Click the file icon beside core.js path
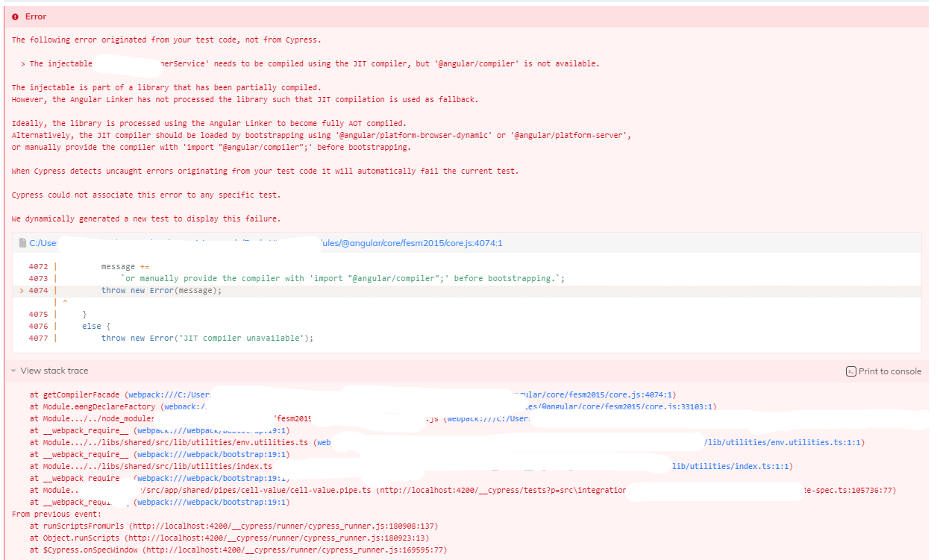 (23, 243)
